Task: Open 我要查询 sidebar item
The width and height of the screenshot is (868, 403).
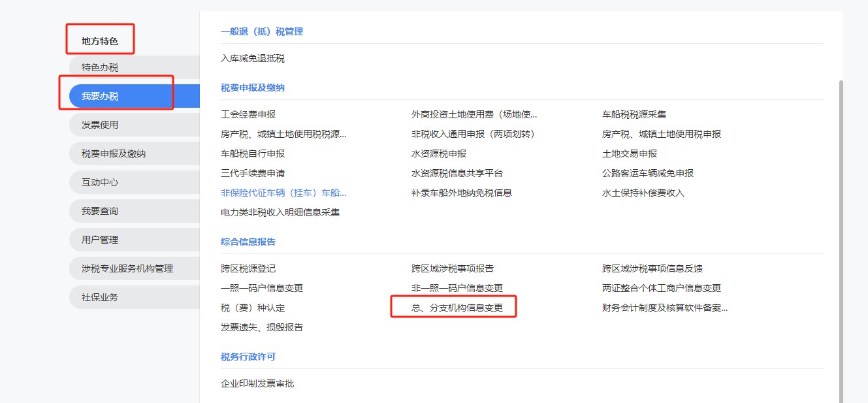Action: pos(134,211)
